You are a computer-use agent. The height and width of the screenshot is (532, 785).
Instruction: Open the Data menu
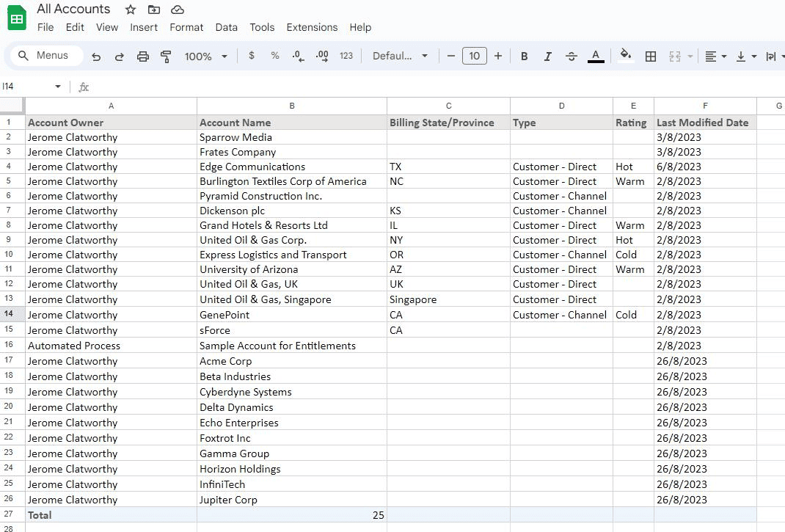point(226,27)
